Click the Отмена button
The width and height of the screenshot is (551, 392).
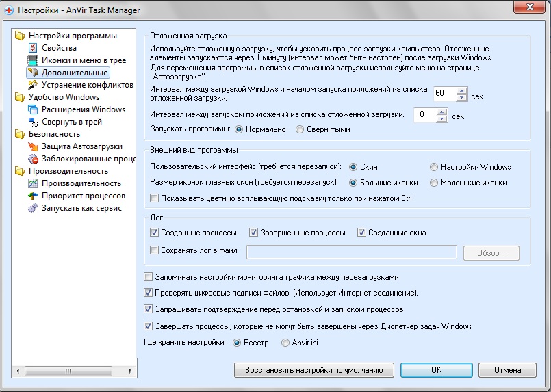pos(507,370)
